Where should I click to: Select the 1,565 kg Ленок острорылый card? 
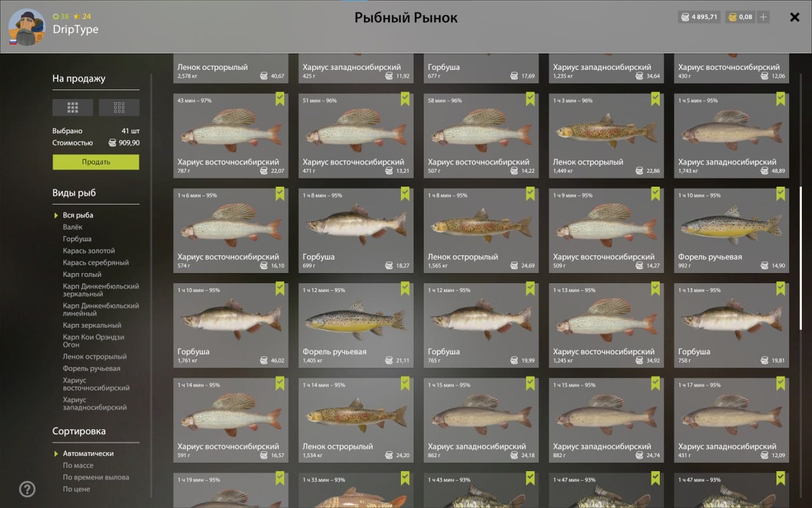[x=481, y=231]
